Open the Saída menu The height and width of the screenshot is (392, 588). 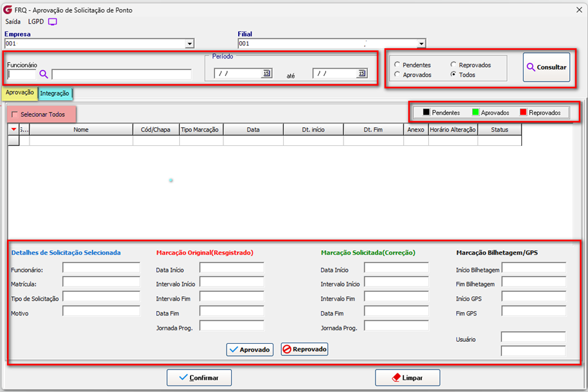[x=13, y=22]
